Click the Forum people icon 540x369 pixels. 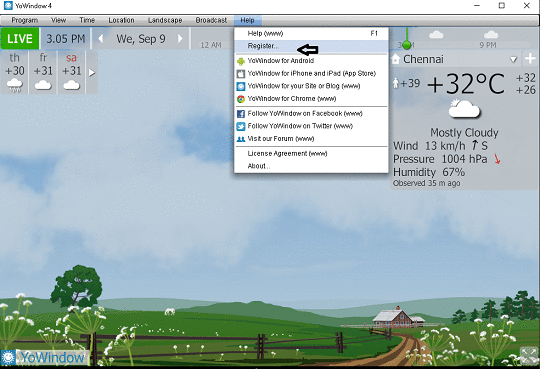point(241,139)
